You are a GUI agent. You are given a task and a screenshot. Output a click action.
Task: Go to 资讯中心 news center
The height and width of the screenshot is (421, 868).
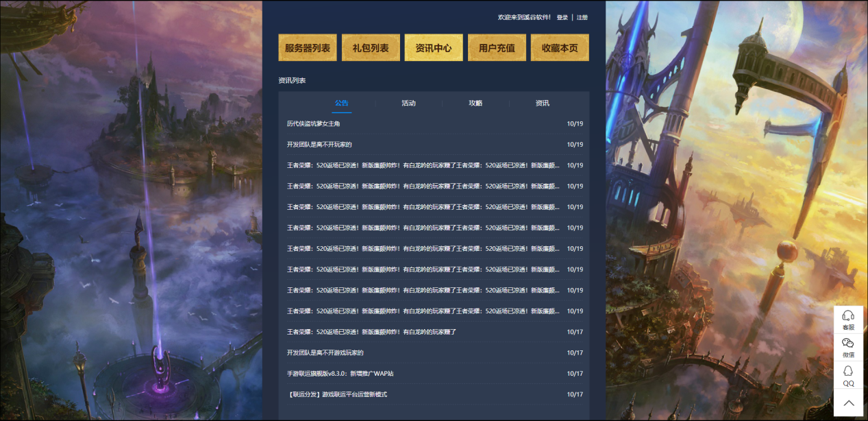tap(434, 48)
